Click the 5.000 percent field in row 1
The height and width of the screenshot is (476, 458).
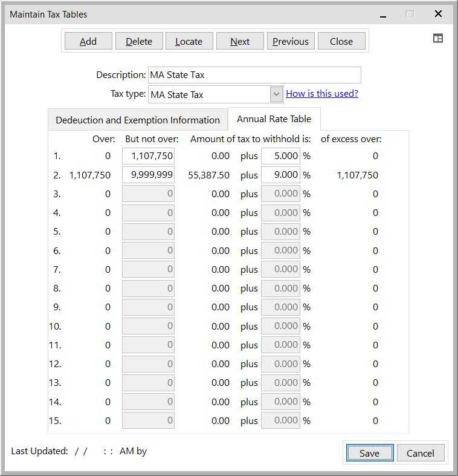point(280,156)
